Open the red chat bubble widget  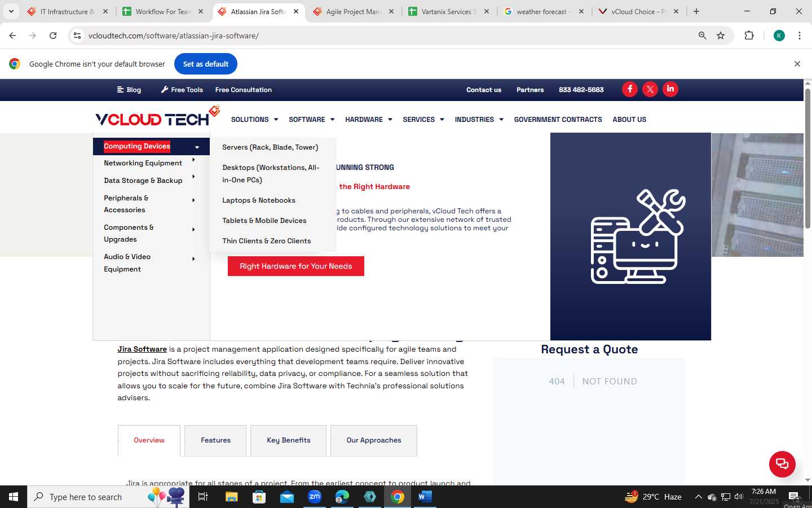782,464
